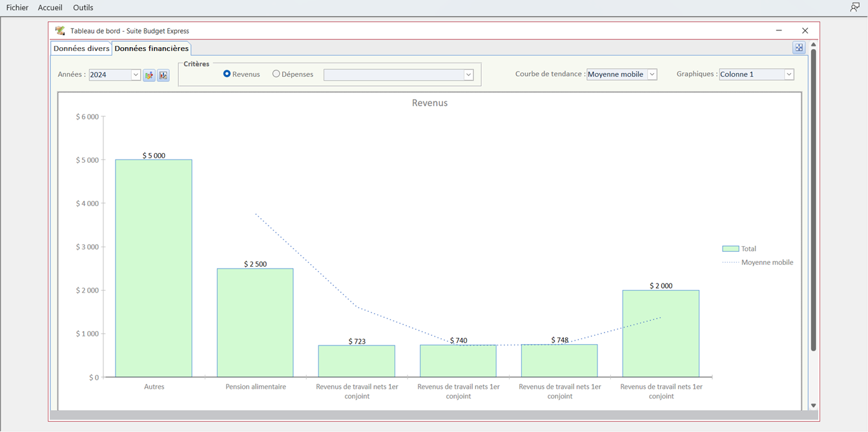This screenshot has height=432, width=868.
Task: Expand the Courbe de tendance dropdown
Action: coord(652,74)
